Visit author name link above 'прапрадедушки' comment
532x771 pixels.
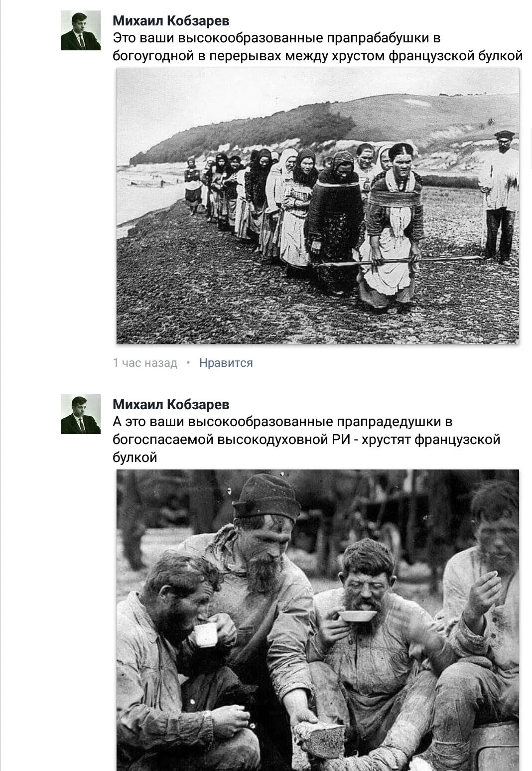[x=171, y=405]
